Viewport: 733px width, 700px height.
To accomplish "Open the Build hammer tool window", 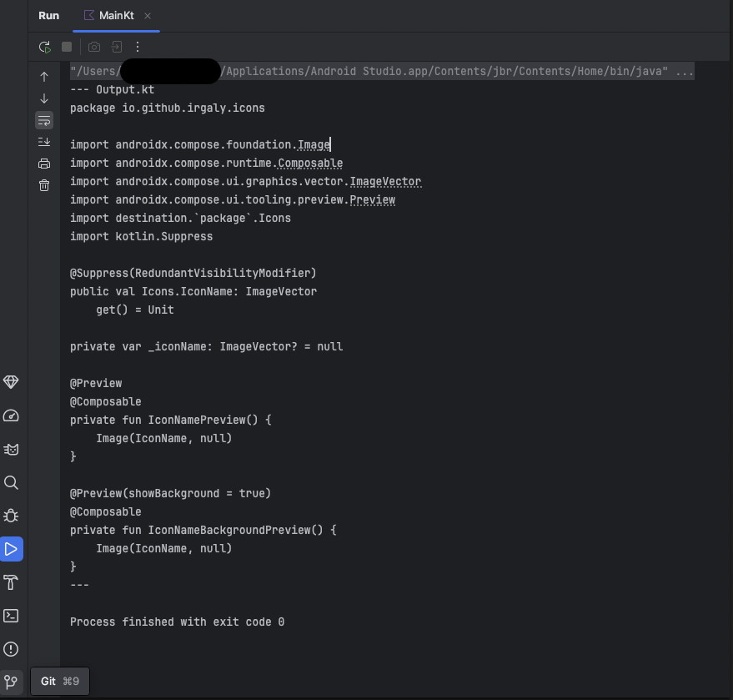I will (x=11, y=582).
